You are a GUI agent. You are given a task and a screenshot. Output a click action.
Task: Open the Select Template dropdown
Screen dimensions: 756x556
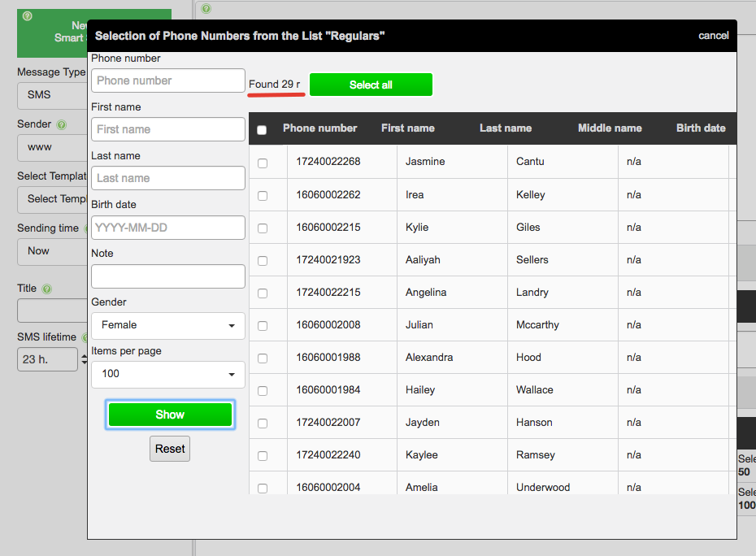53,200
